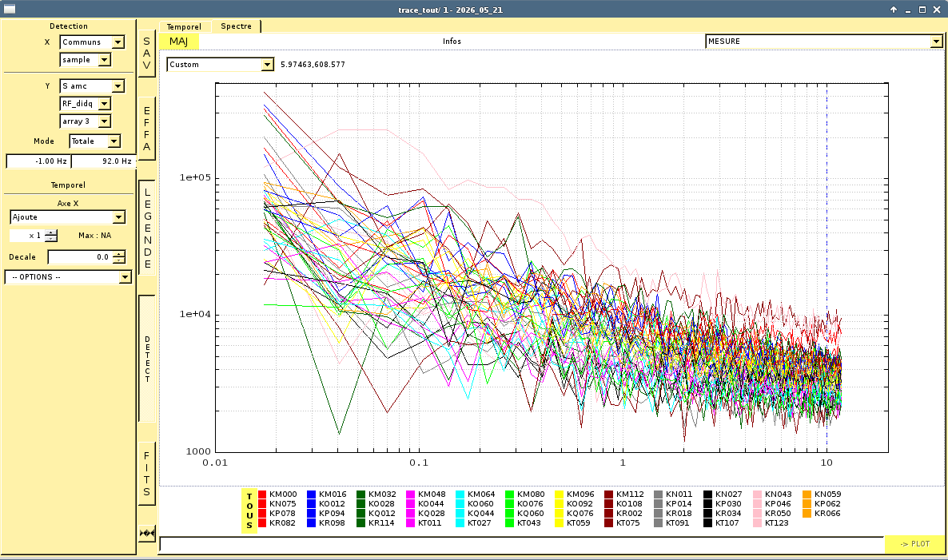The width and height of the screenshot is (948, 560).
Task: Toggle the KM096 yellow legend swatch
Action: [x=560, y=494]
